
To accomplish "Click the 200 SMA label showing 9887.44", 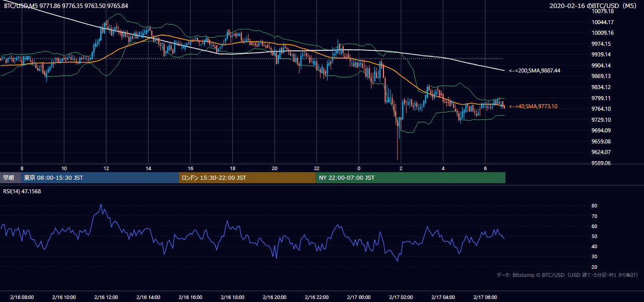I will [x=535, y=71].
